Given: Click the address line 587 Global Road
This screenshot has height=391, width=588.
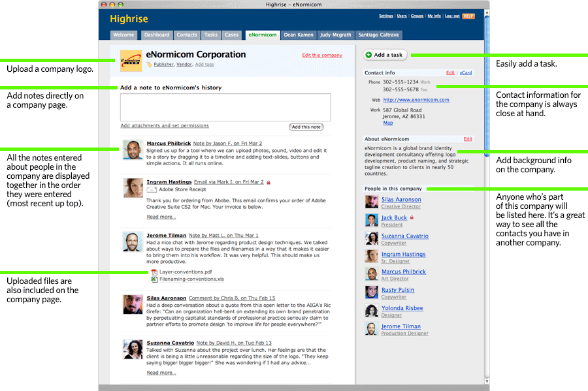Looking at the screenshot, I should [x=402, y=110].
